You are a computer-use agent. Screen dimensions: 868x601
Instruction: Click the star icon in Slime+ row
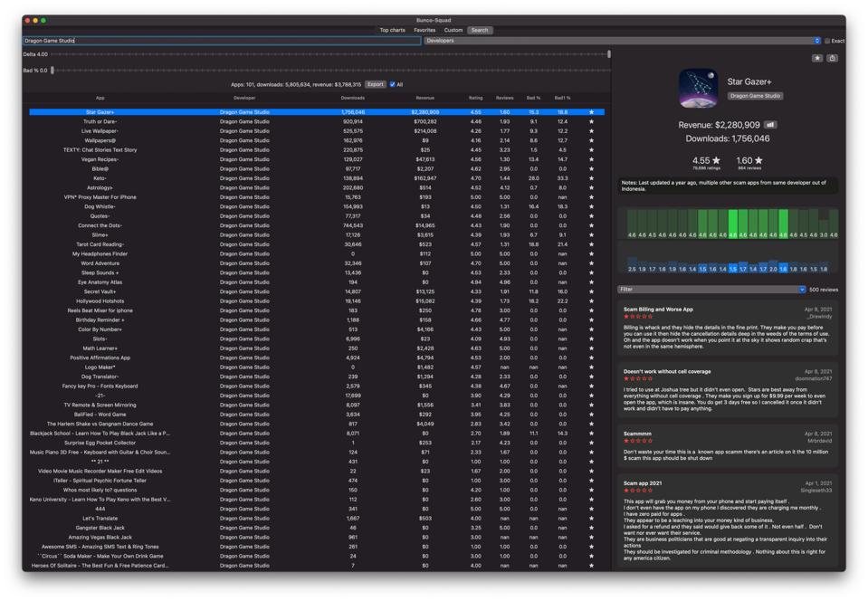592,235
